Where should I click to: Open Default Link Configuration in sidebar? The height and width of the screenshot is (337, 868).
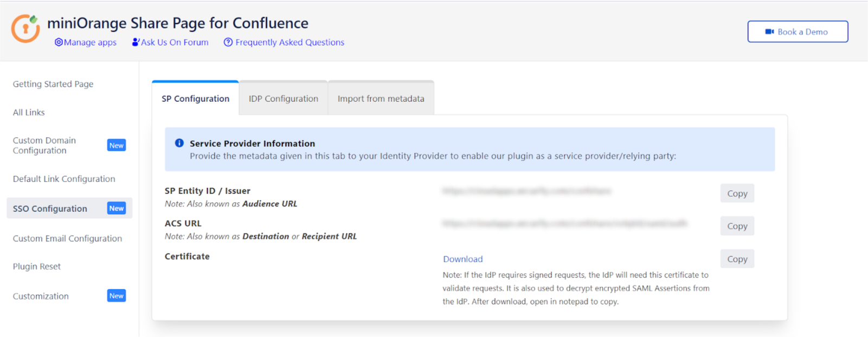coord(64,179)
